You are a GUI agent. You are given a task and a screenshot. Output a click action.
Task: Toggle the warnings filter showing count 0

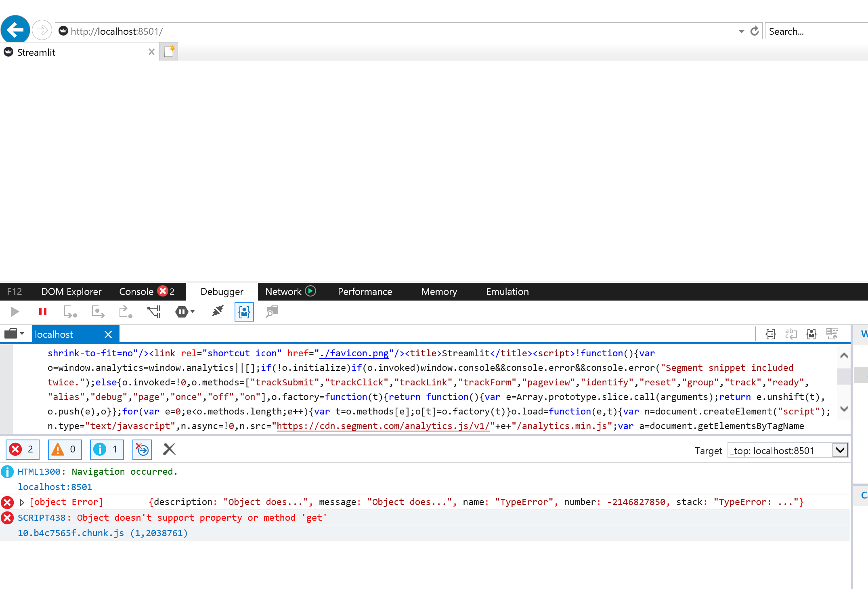(65, 449)
